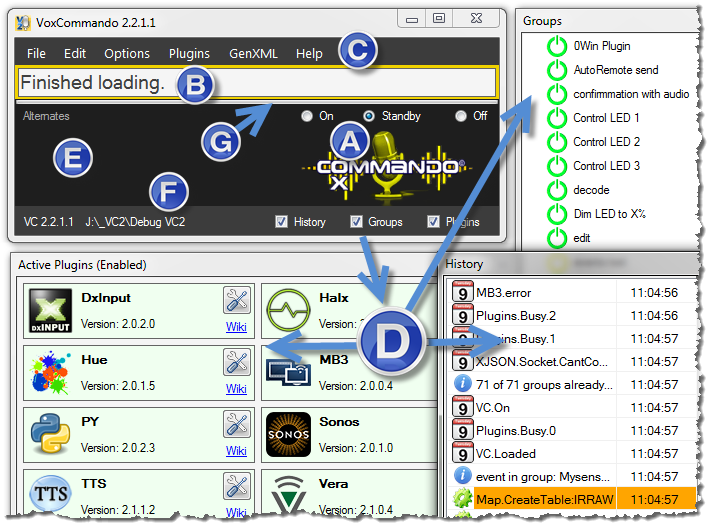Select the Plugins.Busy.2 history entry

(516, 316)
